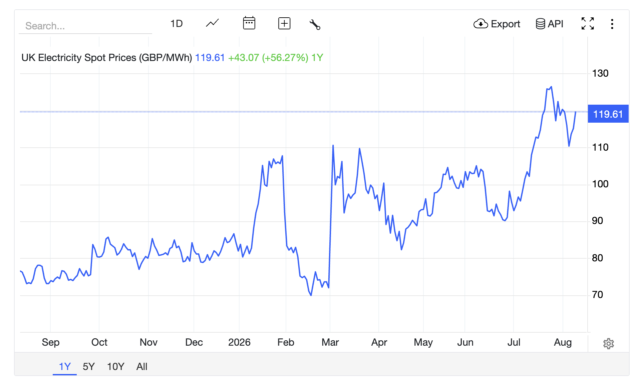This screenshot has height=388, width=640.
Task: Toggle fullscreen chart view
Action: coord(587,23)
